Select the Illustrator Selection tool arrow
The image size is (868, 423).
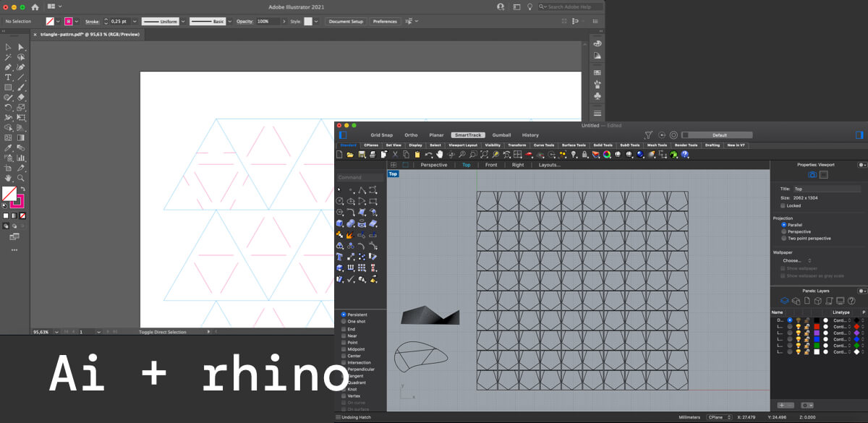[x=8, y=47]
